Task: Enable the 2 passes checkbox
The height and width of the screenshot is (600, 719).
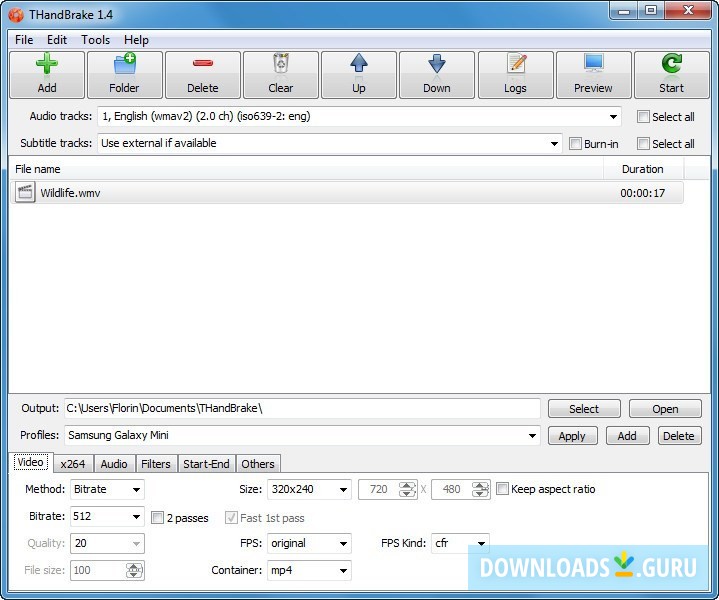Action: pos(157,518)
